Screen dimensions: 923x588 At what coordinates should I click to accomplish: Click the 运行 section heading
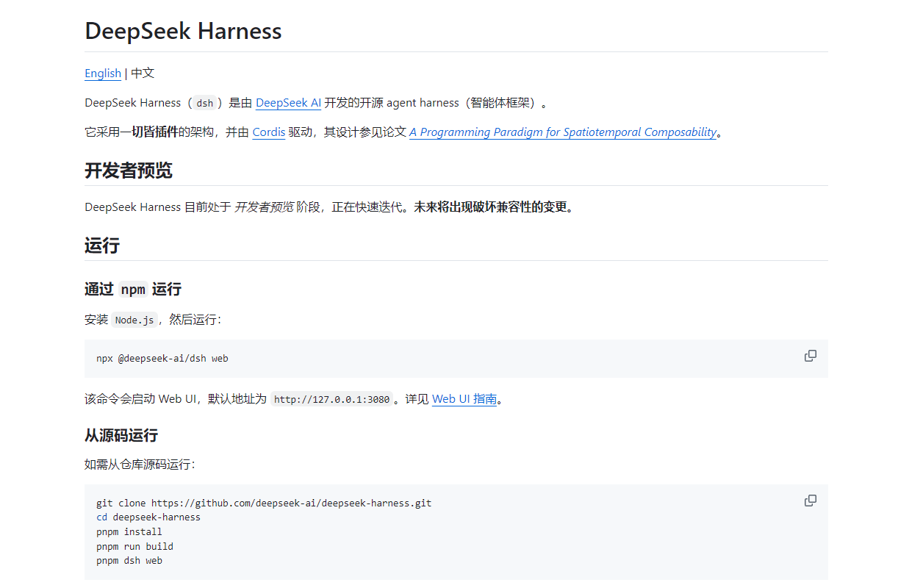pos(102,245)
